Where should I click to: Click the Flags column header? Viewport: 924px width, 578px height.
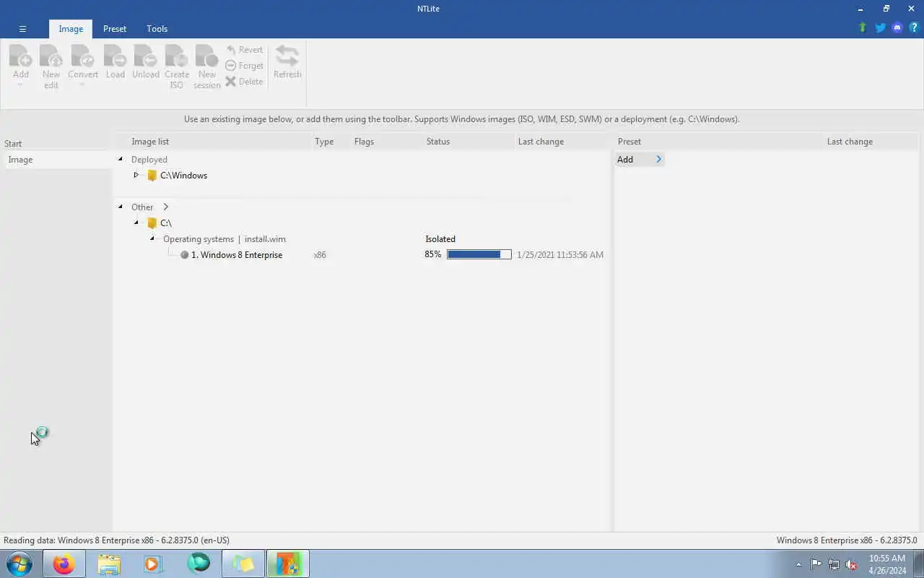click(x=364, y=142)
